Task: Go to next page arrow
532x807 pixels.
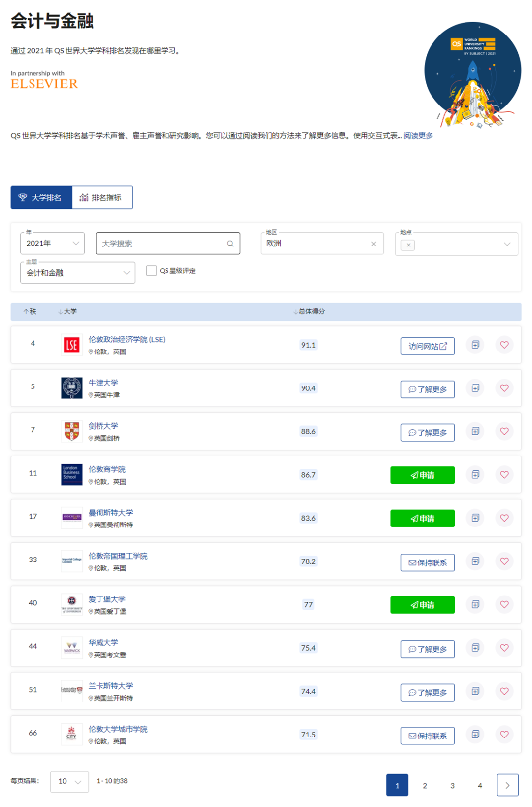Action: [x=507, y=785]
